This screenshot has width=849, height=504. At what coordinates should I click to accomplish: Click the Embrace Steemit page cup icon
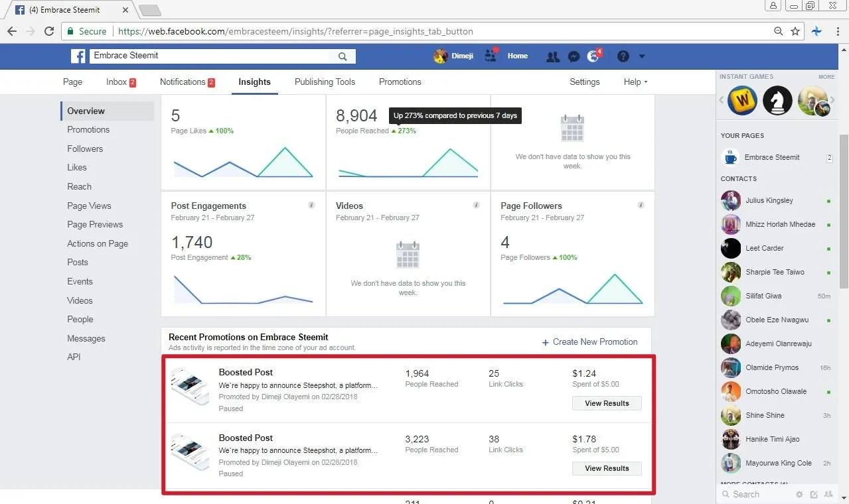[730, 158]
